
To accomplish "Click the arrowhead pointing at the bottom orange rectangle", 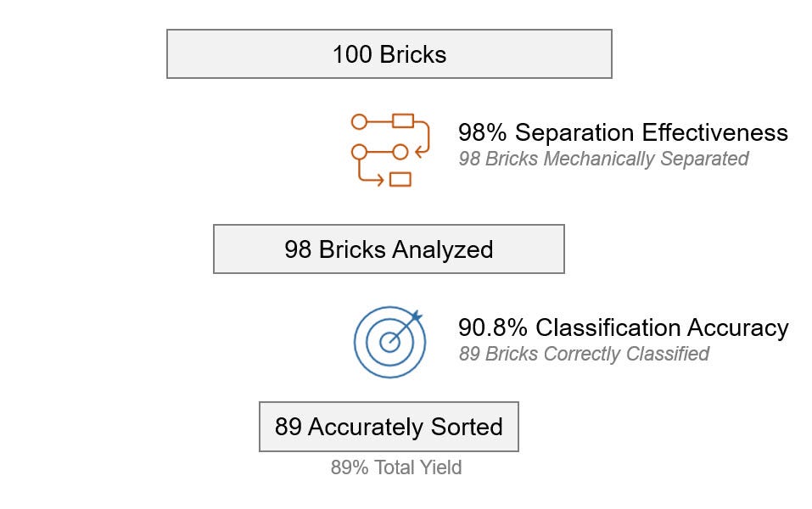I will pos(380,180).
